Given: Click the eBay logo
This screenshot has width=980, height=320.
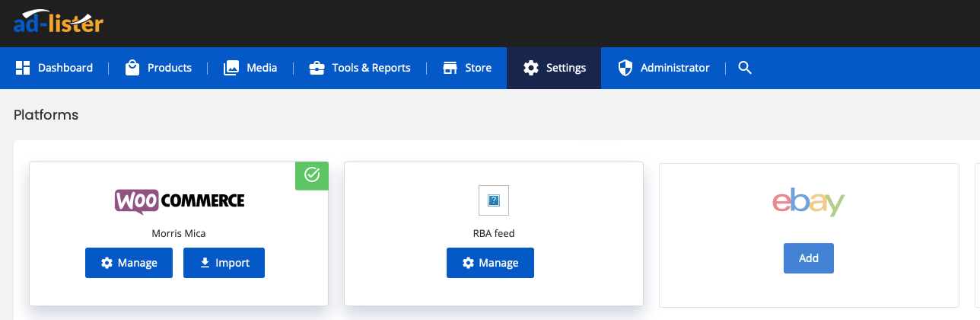Looking at the screenshot, I should [x=809, y=201].
